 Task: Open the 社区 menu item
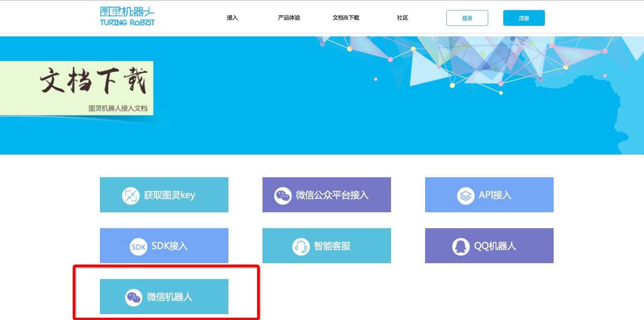(402, 18)
